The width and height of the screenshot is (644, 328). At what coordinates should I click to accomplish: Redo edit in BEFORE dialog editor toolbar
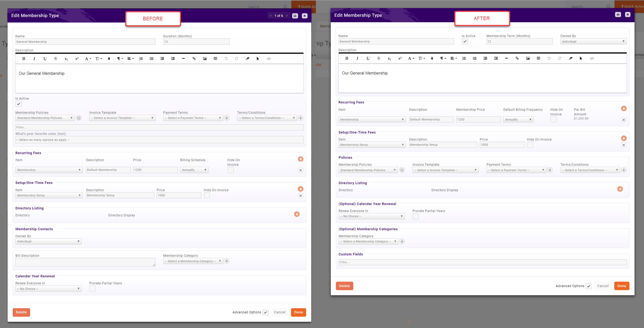click(x=237, y=59)
